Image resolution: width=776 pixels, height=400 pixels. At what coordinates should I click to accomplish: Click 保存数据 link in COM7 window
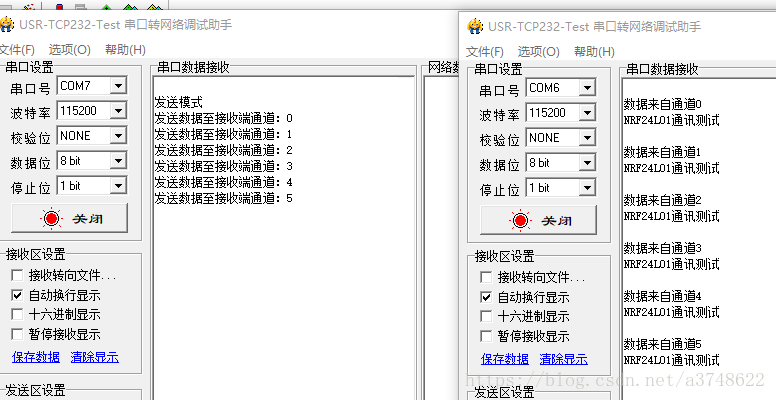point(36,357)
